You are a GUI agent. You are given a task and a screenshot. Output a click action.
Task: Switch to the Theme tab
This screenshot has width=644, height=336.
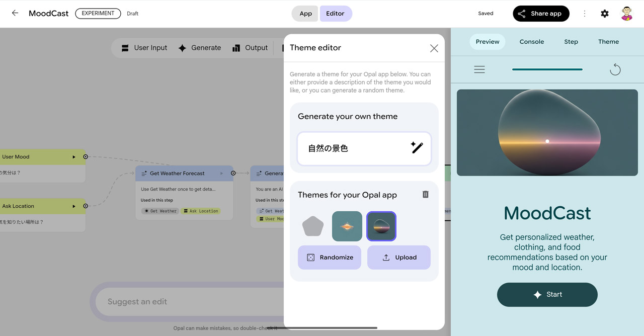pyautogui.click(x=608, y=42)
